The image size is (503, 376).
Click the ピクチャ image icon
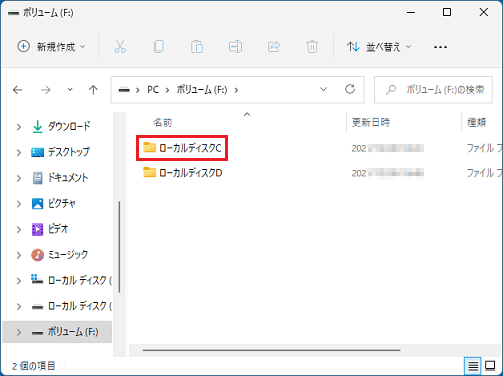[x=37, y=203]
